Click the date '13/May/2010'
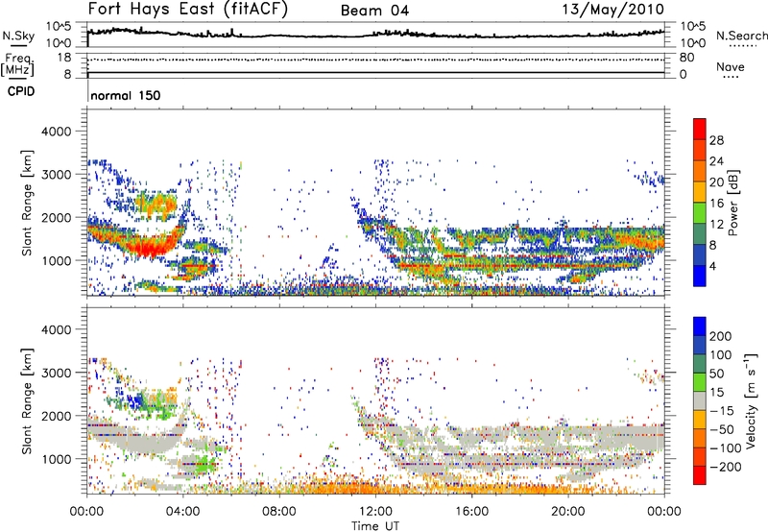This screenshot has height=532, width=768. (612, 10)
